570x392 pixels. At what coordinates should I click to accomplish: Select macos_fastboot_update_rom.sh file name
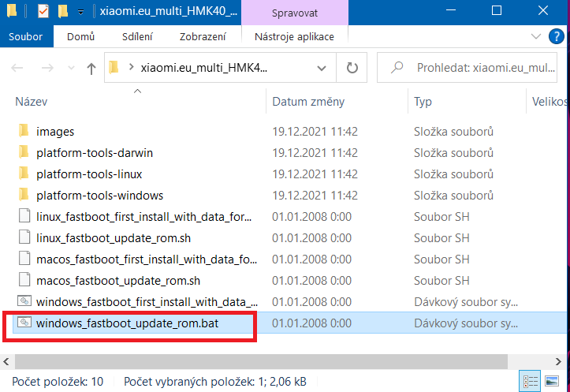(x=118, y=281)
